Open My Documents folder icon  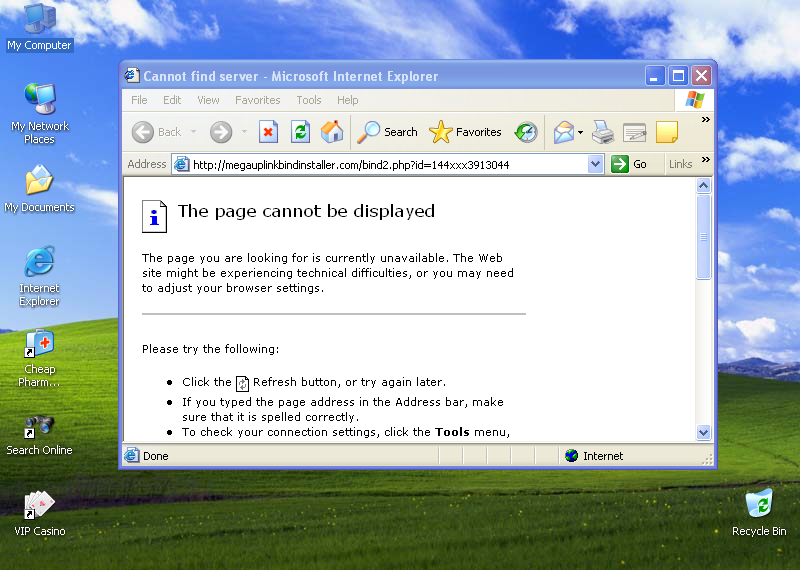pyautogui.click(x=39, y=188)
